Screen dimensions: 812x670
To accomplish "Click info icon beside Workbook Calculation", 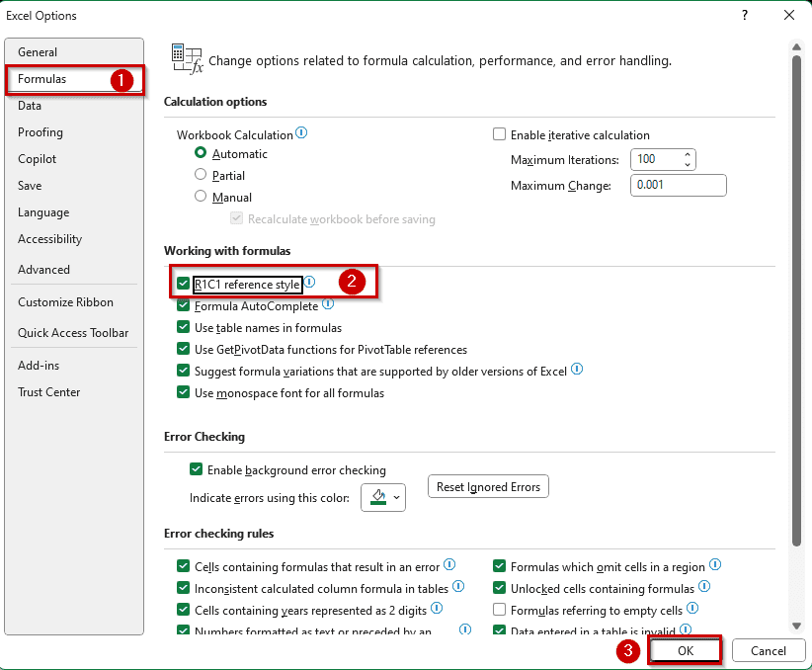I will [301, 133].
